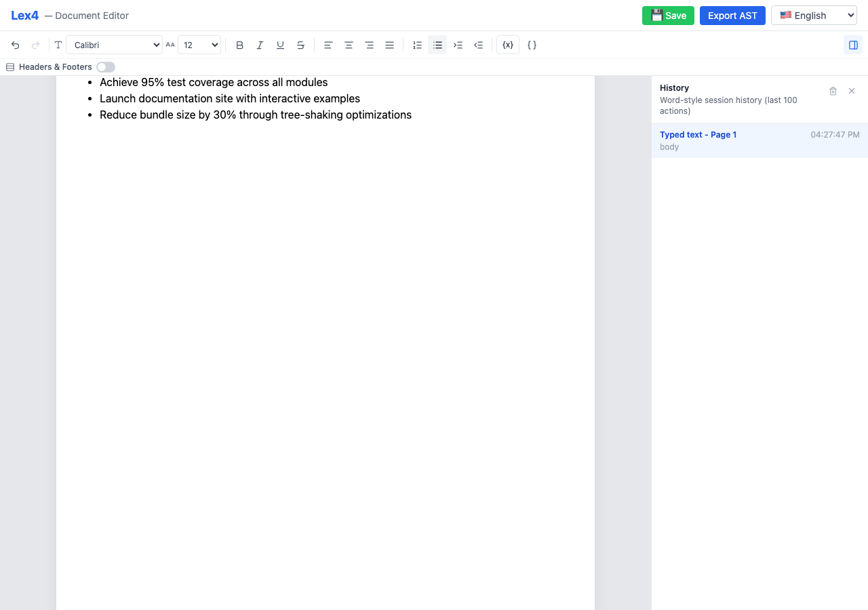Save the document

click(x=668, y=15)
